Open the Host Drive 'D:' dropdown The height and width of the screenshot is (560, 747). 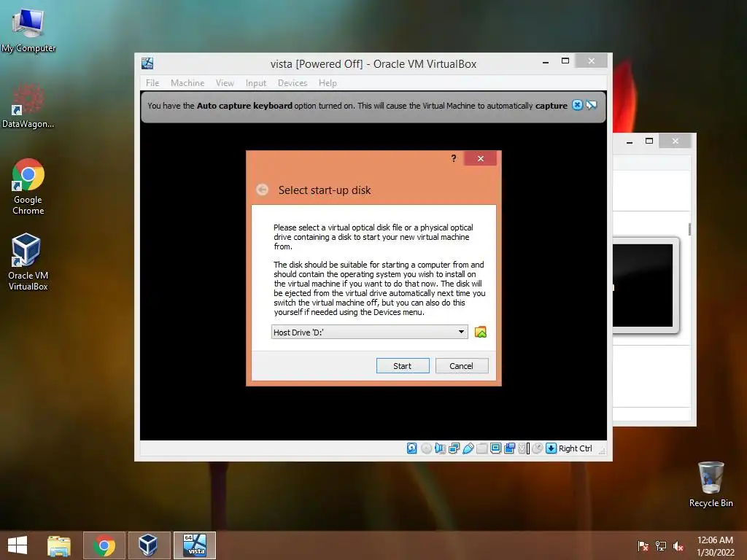[369, 332]
